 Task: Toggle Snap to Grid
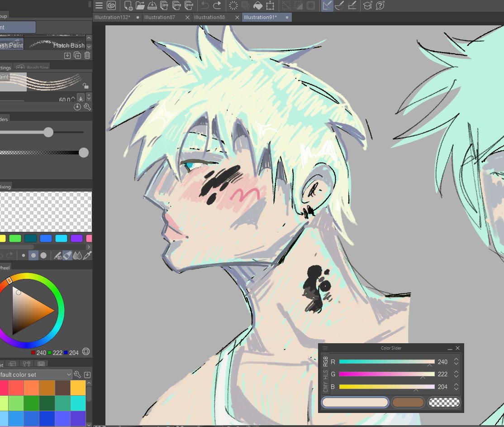click(x=352, y=5)
